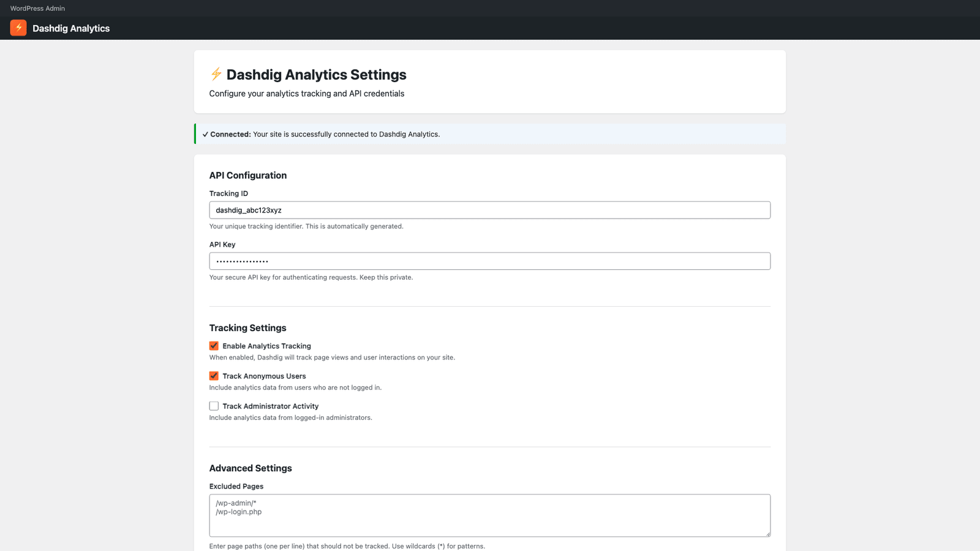The height and width of the screenshot is (551, 980).
Task: Click the "Dashdig Analytics Settings" page heading
Action: [316, 75]
